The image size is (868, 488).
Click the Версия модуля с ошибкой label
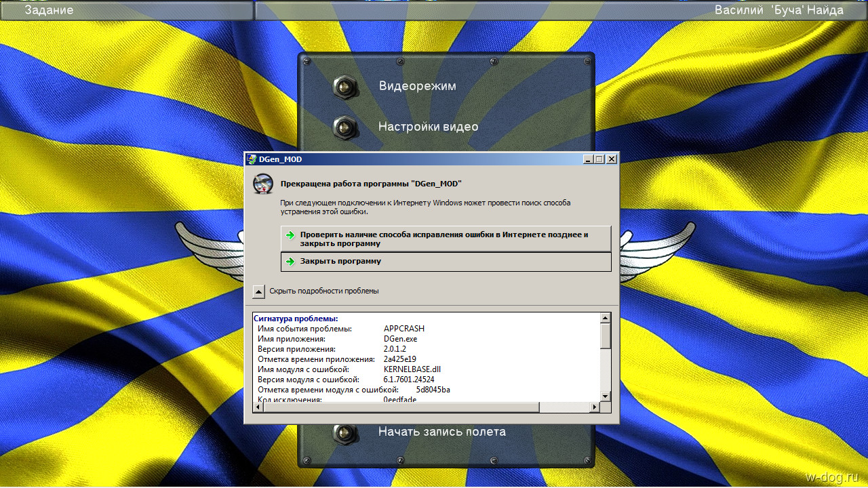[x=309, y=380]
